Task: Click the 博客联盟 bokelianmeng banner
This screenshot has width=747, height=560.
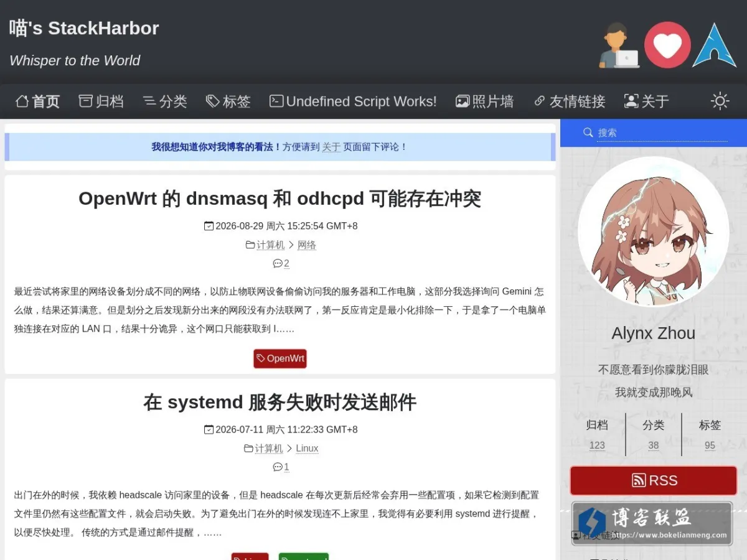Action: (652, 523)
